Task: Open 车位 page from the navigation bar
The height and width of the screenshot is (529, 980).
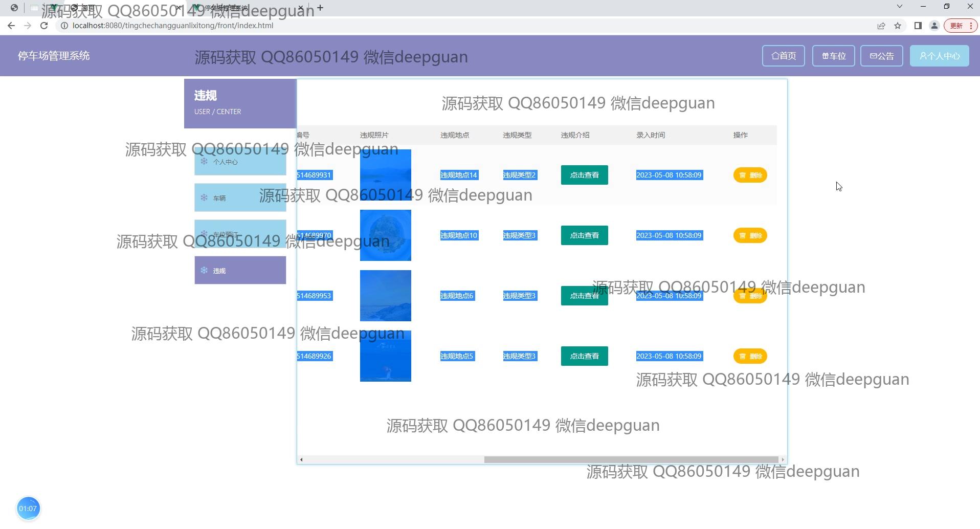Action: (833, 56)
